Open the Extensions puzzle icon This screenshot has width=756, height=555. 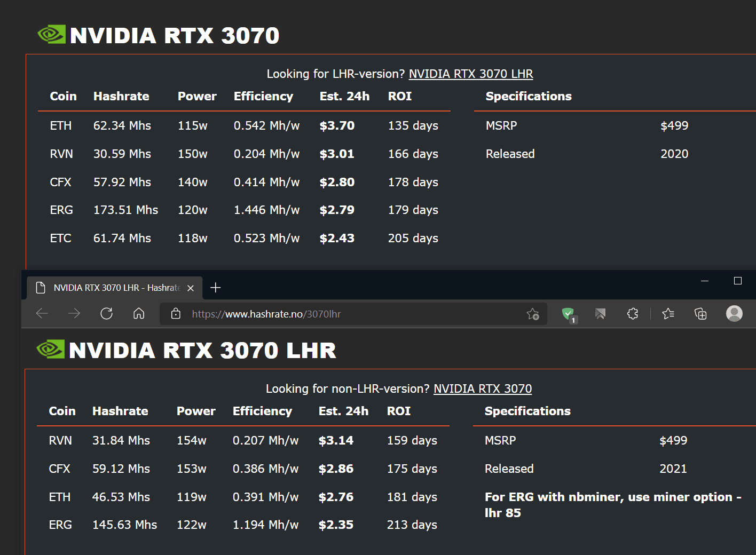[x=633, y=314]
